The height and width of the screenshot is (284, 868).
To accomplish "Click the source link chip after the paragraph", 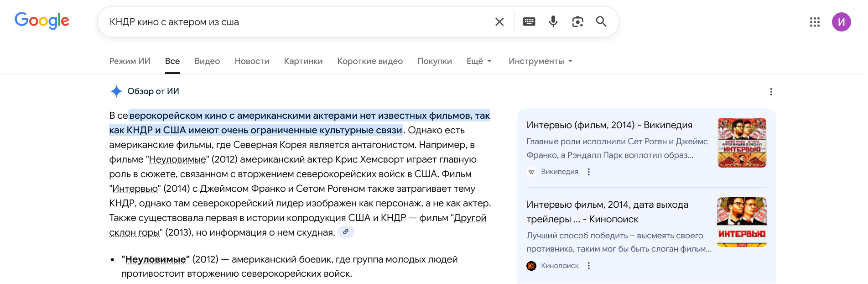I will click(346, 232).
